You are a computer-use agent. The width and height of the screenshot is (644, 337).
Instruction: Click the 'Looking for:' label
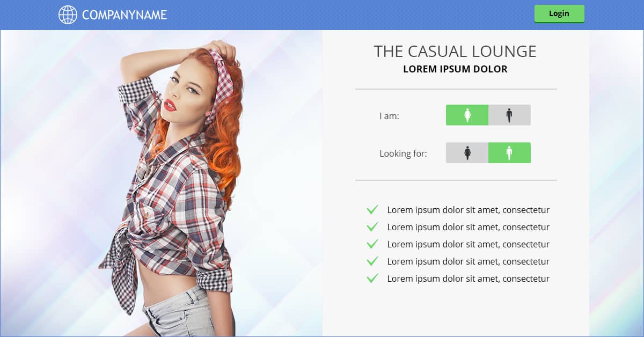(403, 153)
